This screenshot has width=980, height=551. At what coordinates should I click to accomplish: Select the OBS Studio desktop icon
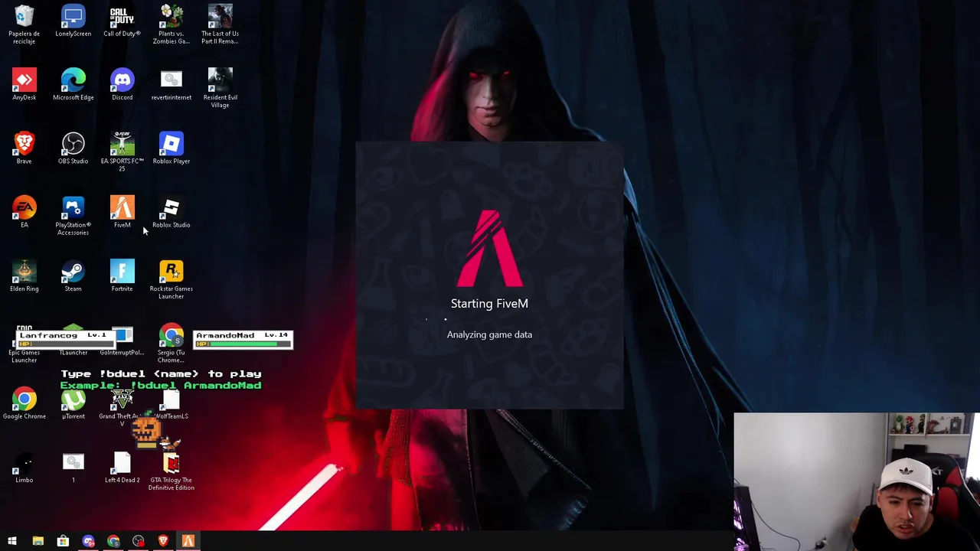tap(73, 148)
